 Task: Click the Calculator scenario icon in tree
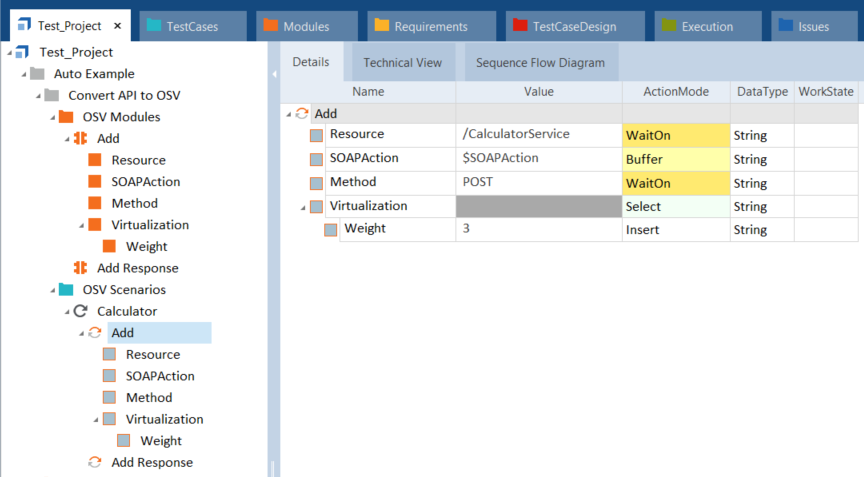point(81,311)
